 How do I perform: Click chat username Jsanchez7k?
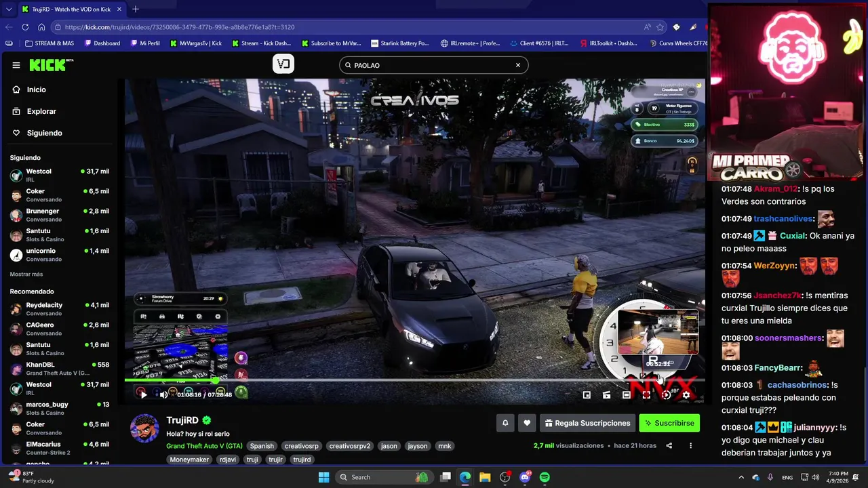coord(778,296)
